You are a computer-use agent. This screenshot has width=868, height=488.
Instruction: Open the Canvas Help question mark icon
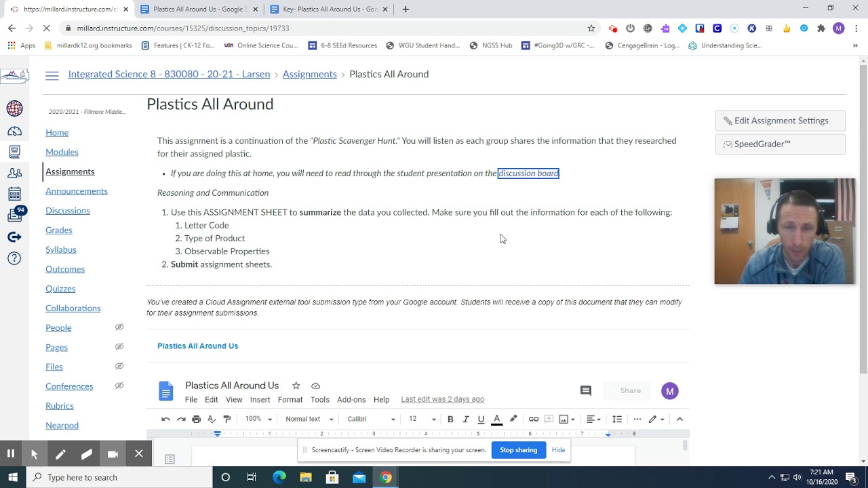click(14, 258)
